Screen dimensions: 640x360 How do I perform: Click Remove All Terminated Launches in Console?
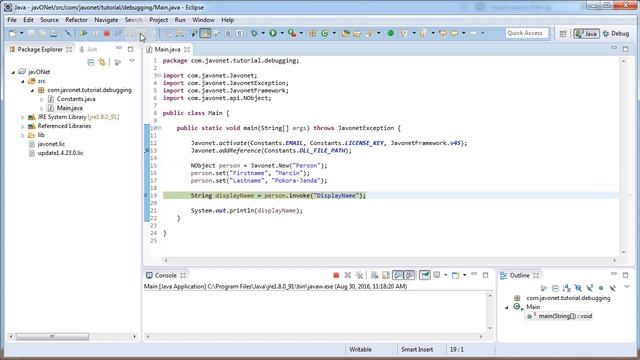(359, 276)
